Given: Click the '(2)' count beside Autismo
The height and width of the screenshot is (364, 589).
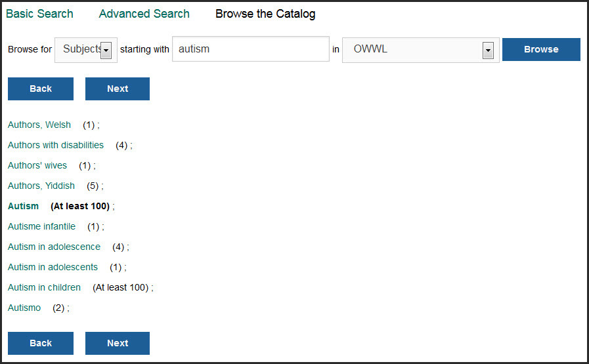Looking at the screenshot, I should 58,308.
